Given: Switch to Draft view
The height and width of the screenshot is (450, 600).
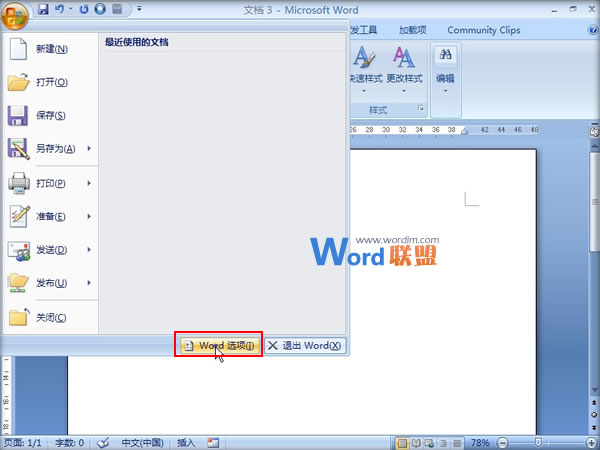Looking at the screenshot, I should [457, 443].
